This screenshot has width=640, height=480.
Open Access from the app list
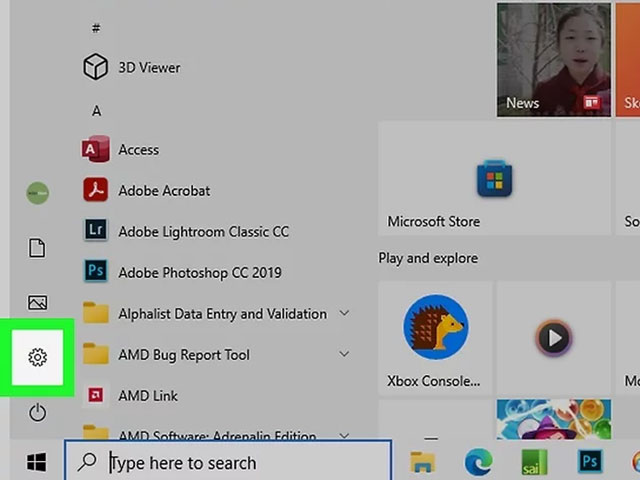pos(121,149)
